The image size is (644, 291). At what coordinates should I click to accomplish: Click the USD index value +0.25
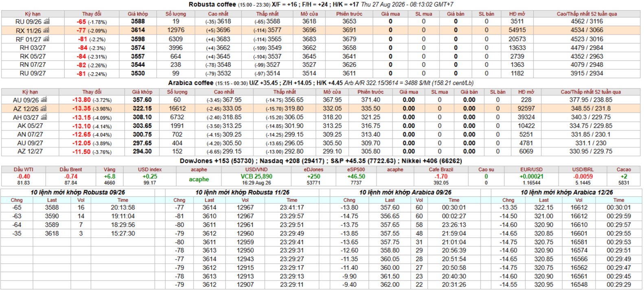click(x=150, y=177)
